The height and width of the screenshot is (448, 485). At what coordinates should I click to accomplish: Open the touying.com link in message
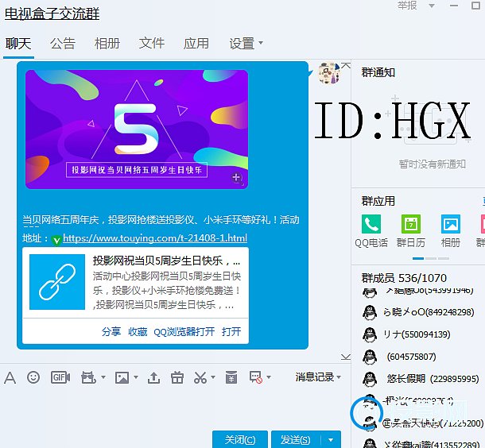[154, 238]
